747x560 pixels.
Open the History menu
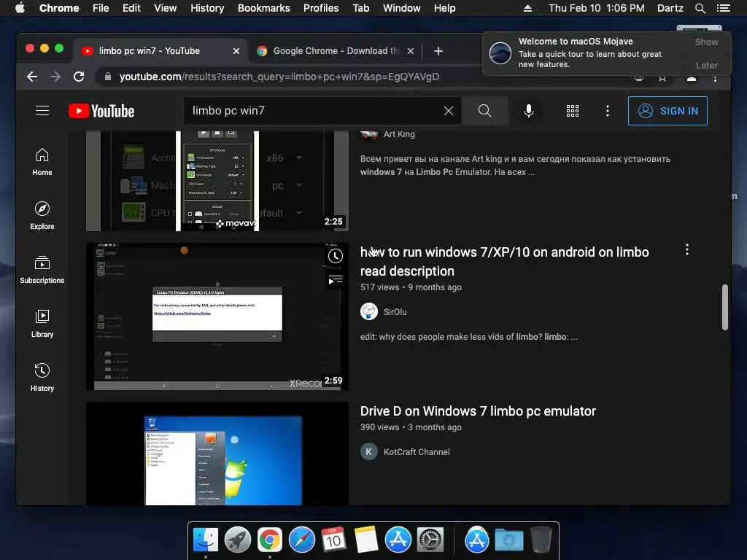207,8
